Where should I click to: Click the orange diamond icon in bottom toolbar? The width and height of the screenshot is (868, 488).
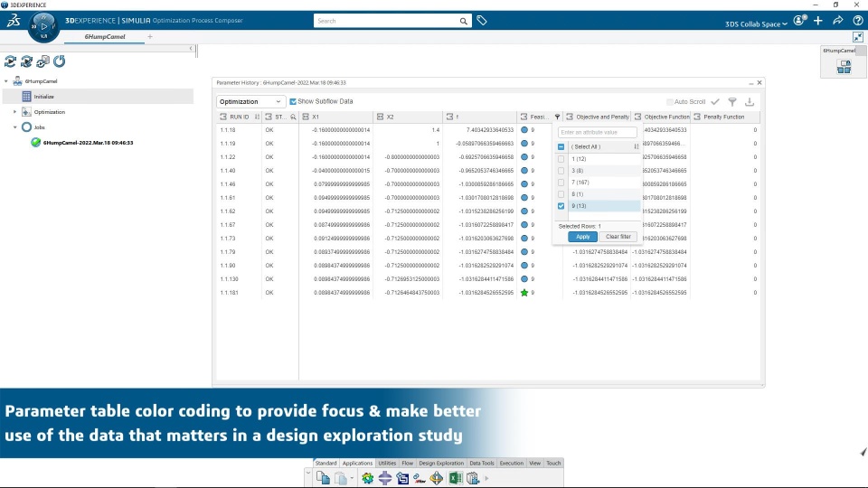click(436, 477)
